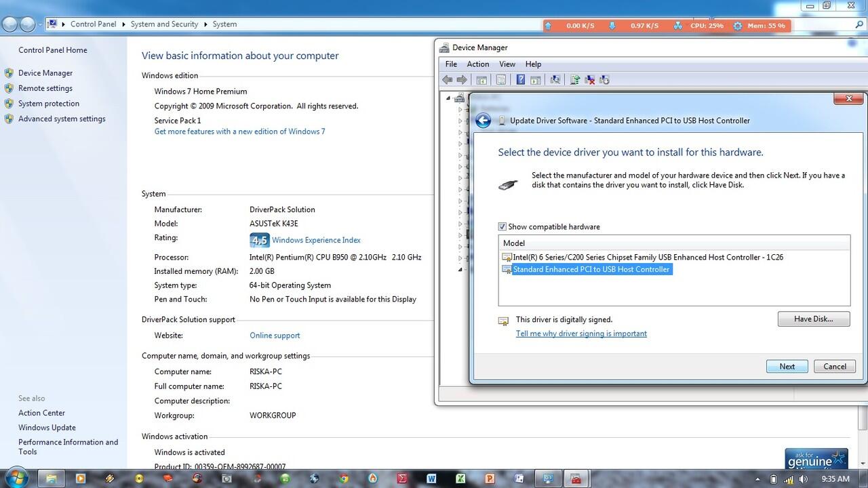The width and height of the screenshot is (868, 488).
Task: Toggle console tree icon in Device Manager toolbar
Action: pyautogui.click(x=482, y=80)
